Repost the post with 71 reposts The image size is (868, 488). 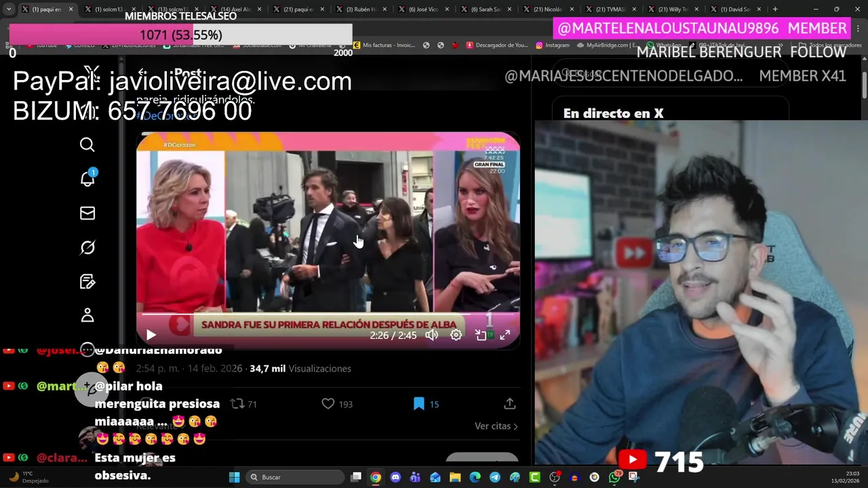click(x=243, y=404)
